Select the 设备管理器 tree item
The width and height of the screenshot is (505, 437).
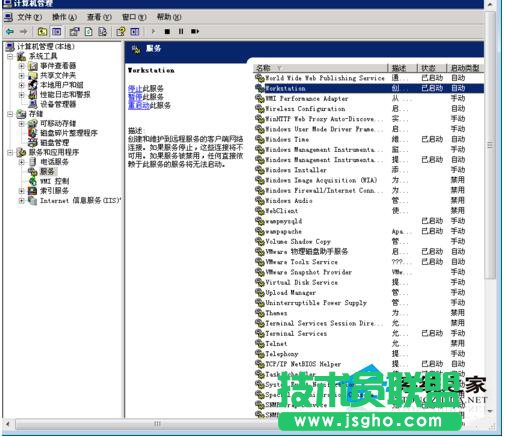pos(58,104)
